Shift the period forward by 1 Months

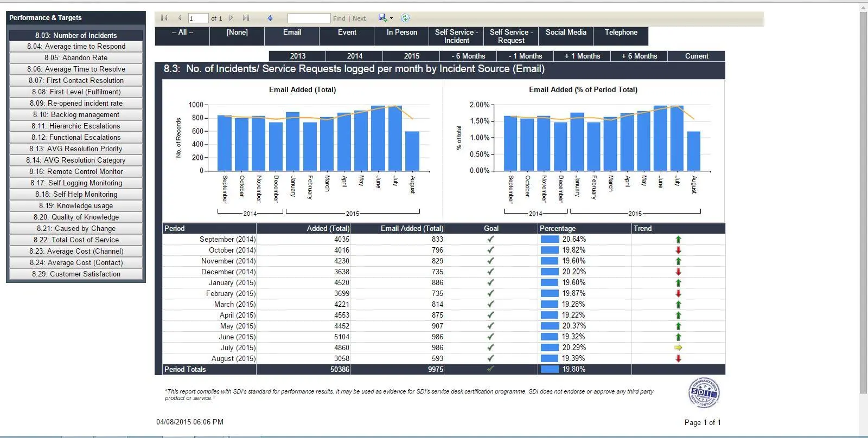(x=582, y=56)
